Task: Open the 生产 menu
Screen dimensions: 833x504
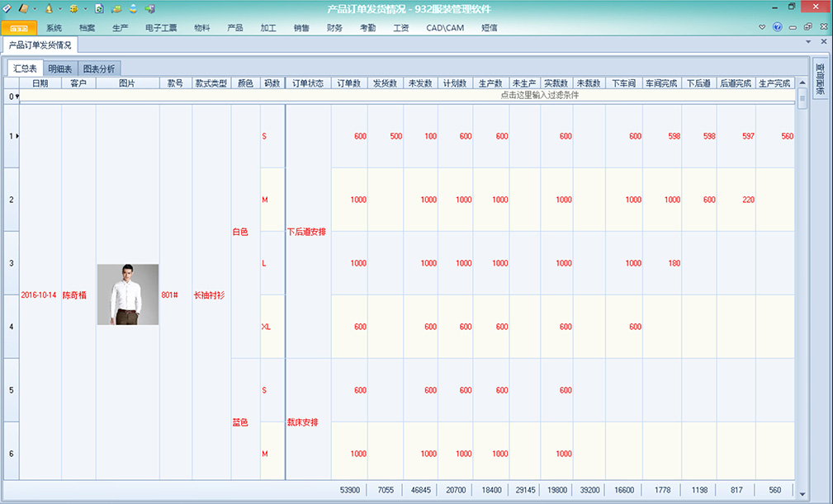Action: pyautogui.click(x=120, y=27)
